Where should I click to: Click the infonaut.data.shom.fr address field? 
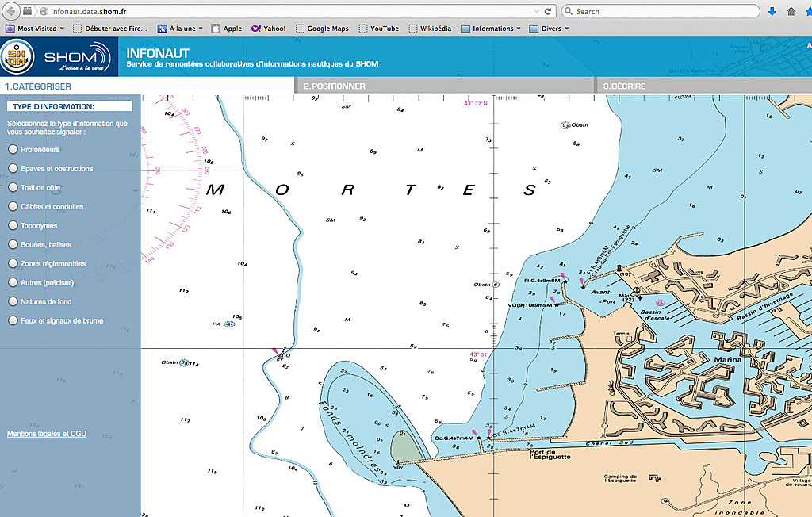tap(290, 11)
